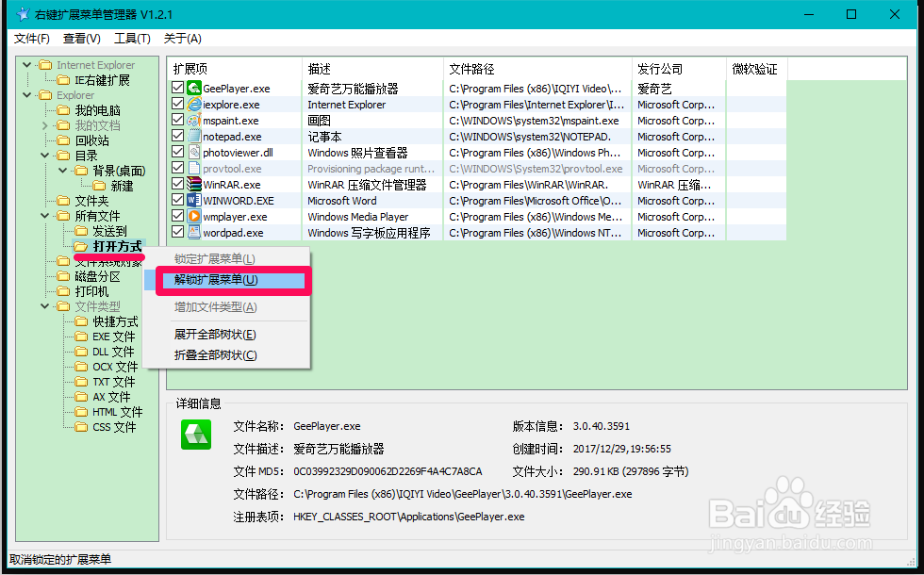
Task: Click folder icon next to OCX 文件
Action: click(81, 367)
